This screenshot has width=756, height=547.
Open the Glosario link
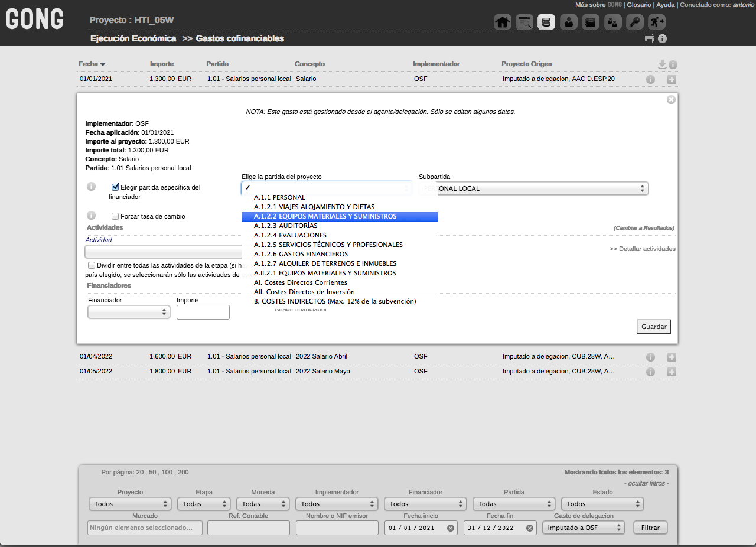point(638,5)
